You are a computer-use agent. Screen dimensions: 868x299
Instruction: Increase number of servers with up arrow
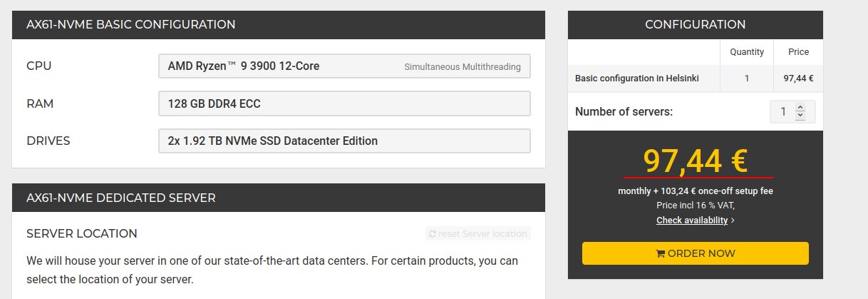800,108
